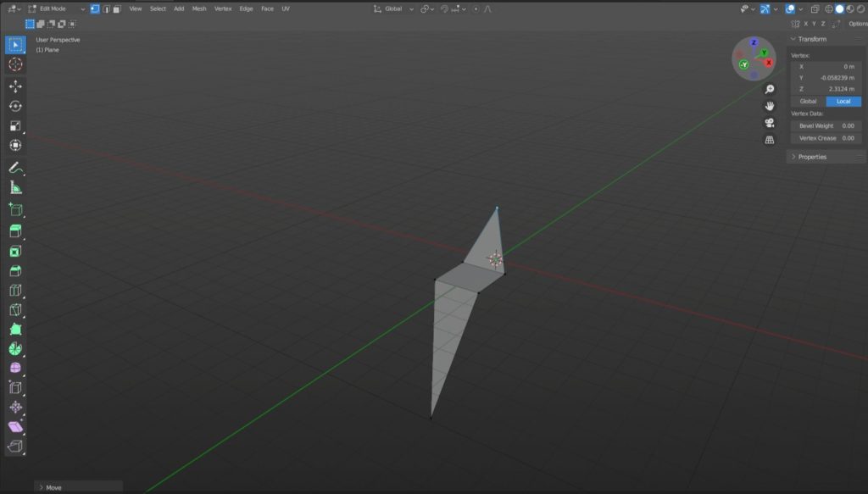
Task: Switch vertex coordinates to Global
Action: [x=808, y=102]
